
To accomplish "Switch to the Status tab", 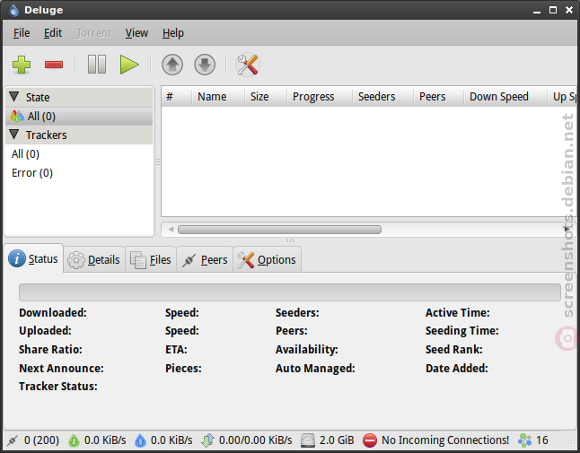I will pos(34,259).
